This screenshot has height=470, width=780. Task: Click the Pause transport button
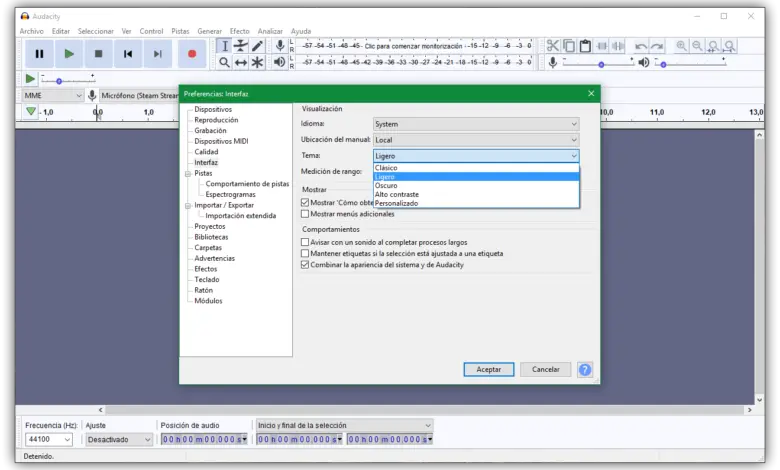(39, 54)
